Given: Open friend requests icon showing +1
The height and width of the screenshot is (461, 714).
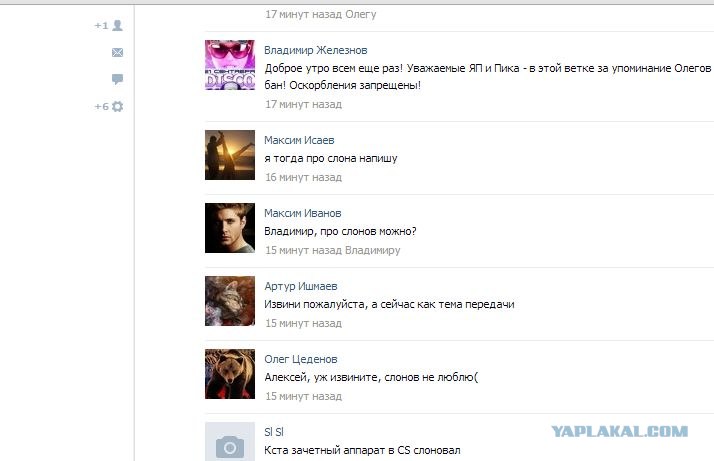Looking at the screenshot, I should pos(109,25).
